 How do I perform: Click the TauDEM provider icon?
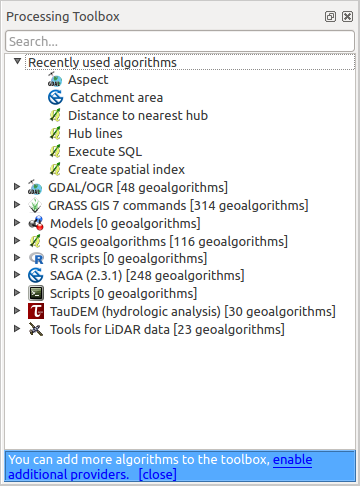point(36,311)
